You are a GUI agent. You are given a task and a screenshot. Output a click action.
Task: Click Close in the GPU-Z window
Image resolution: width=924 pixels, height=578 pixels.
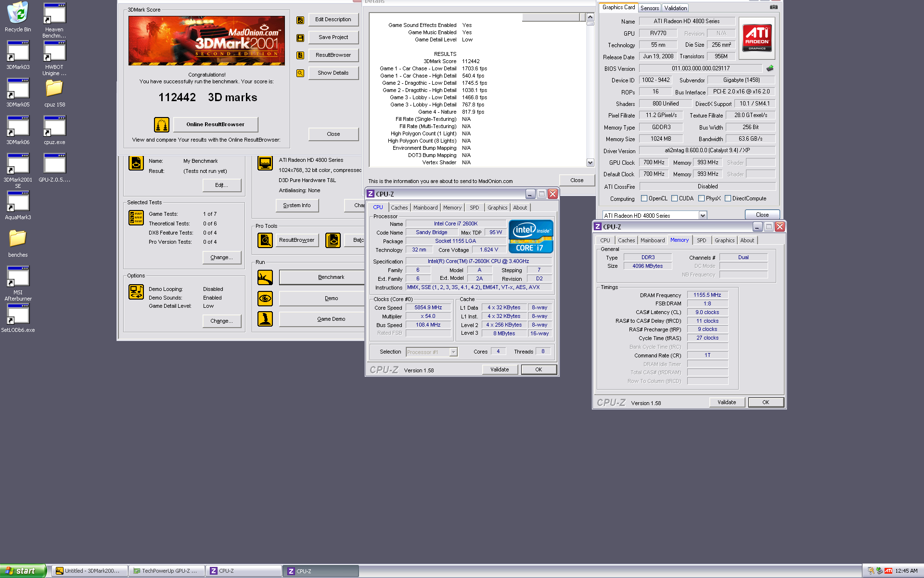click(762, 215)
